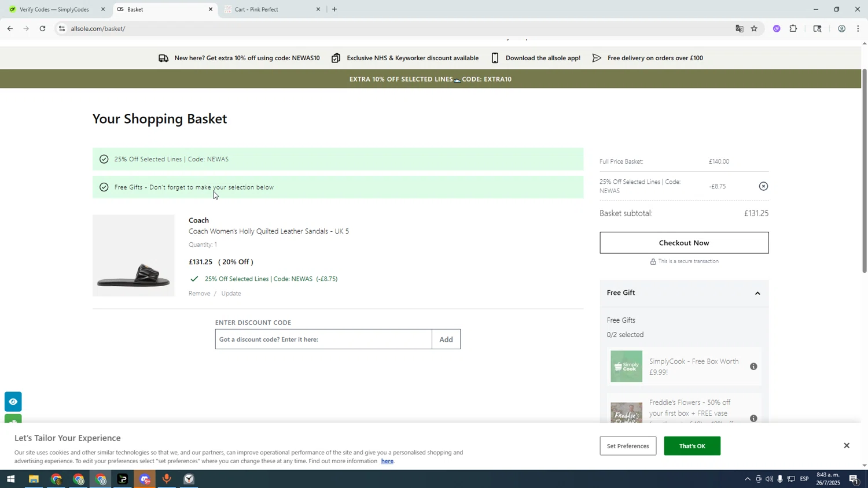Switch to the Verify Codes — SimplyCodes tab

tap(55, 9)
